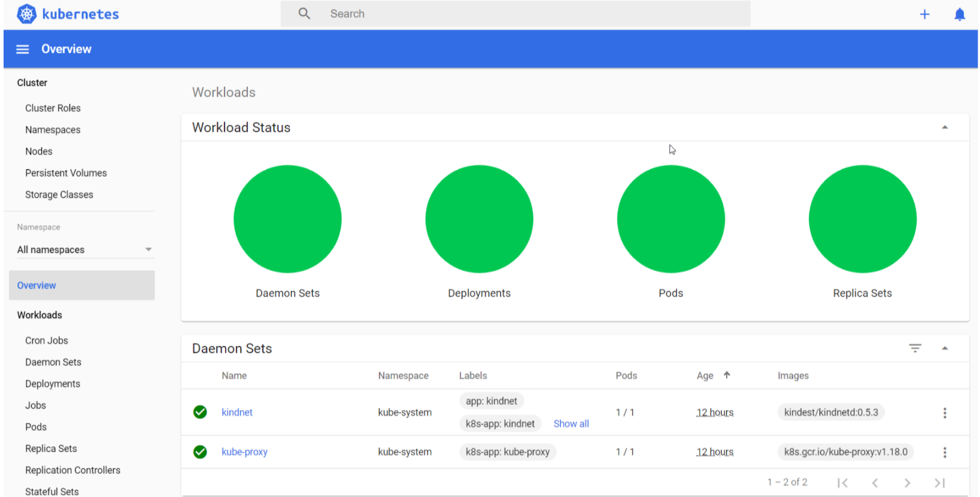This screenshot has height=497, width=980.
Task: Go to last page of Daemon Sets
Action: point(940,483)
